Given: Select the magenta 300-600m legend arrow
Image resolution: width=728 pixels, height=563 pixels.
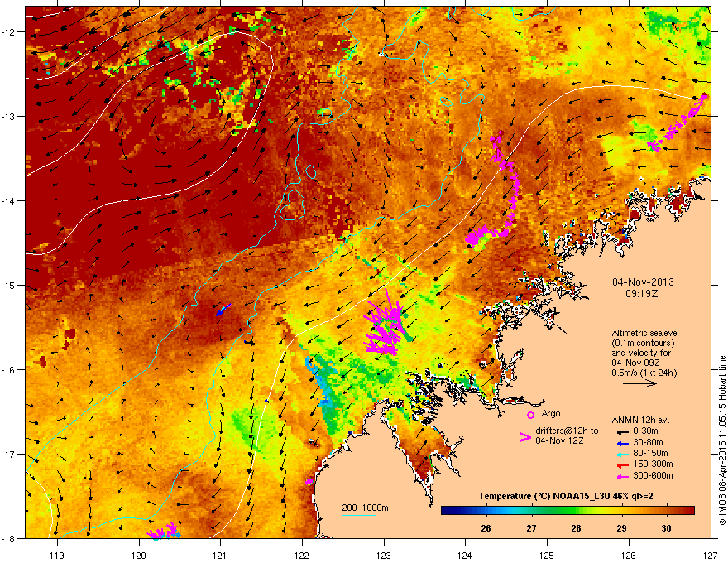Looking at the screenshot, I should tap(622, 477).
